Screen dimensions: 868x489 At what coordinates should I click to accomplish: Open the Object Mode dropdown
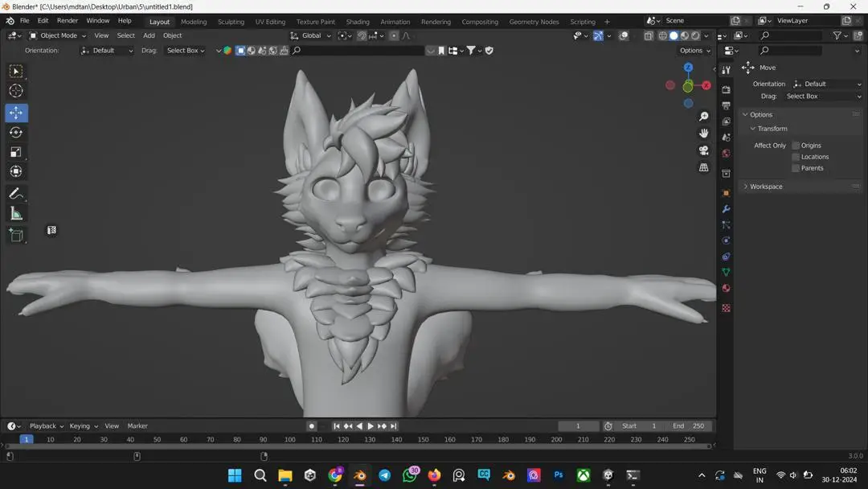56,35
